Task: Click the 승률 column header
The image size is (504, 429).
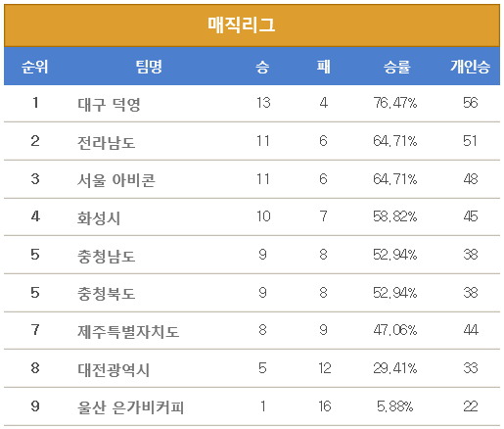Action: click(x=396, y=67)
